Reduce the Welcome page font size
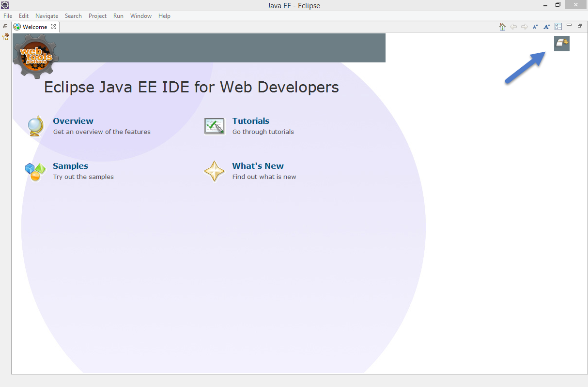 click(535, 27)
